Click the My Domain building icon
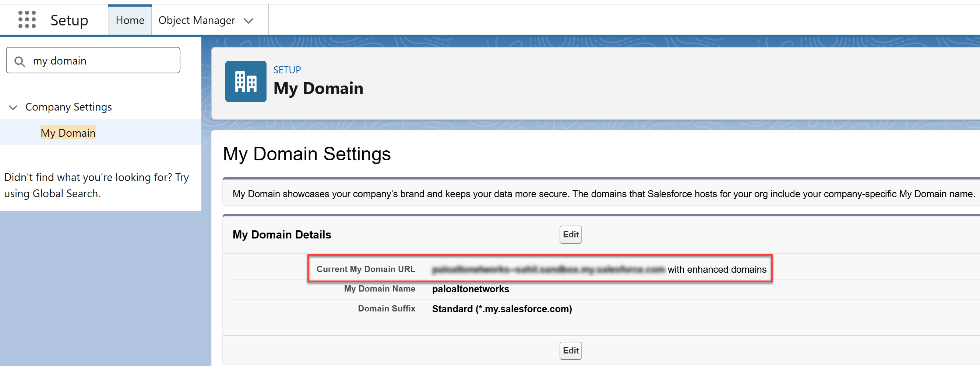 246,81
